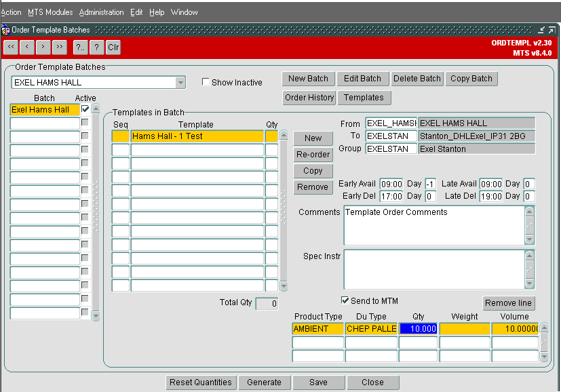Click the '?..' enter query toolbar button
The width and height of the screenshot is (561, 392).
(x=81, y=47)
